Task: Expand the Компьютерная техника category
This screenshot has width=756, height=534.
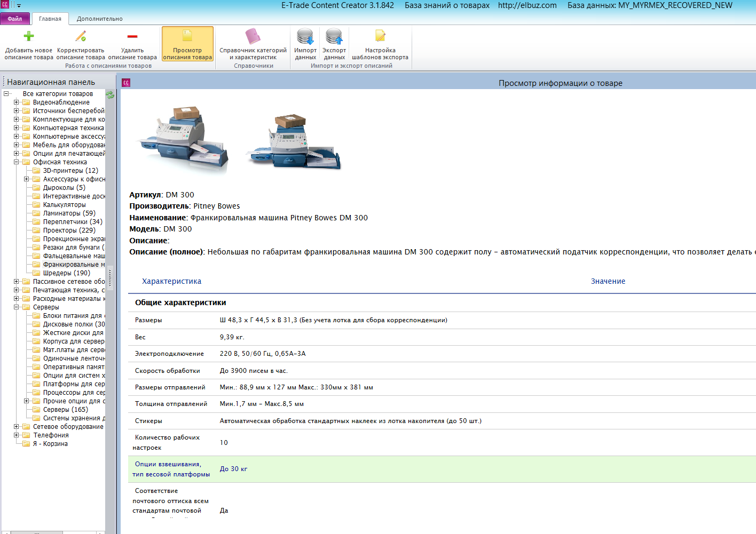Action: (x=17, y=128)
